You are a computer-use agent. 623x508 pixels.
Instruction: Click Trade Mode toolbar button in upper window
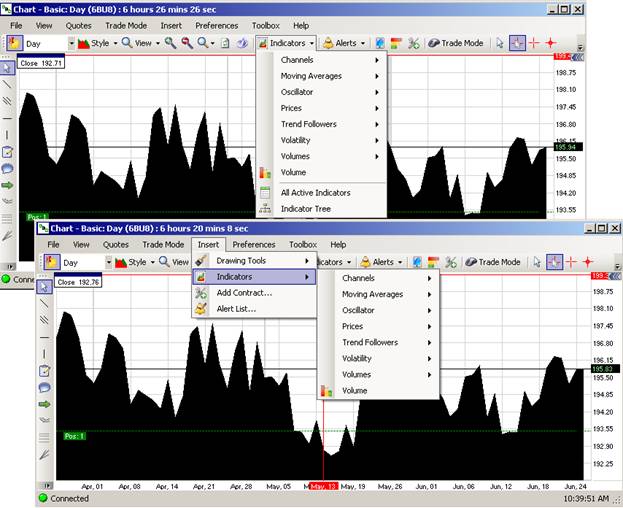[x=456, y=43]
